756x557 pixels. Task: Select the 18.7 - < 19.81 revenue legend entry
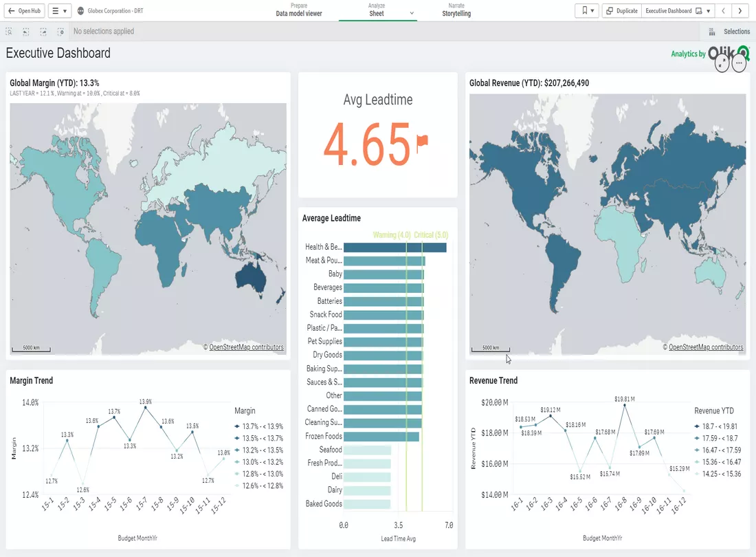pos(718,426)
